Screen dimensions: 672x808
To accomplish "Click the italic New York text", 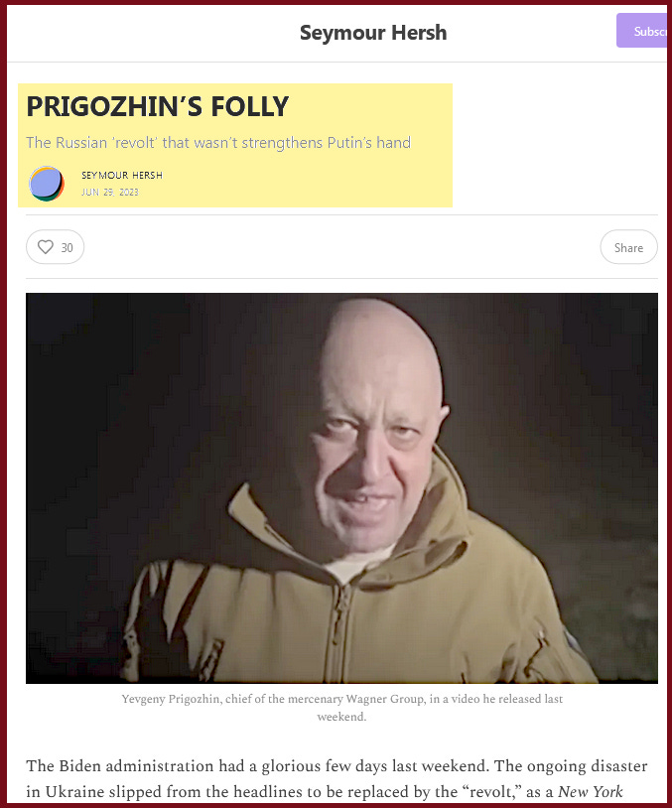I will point(590,791).
